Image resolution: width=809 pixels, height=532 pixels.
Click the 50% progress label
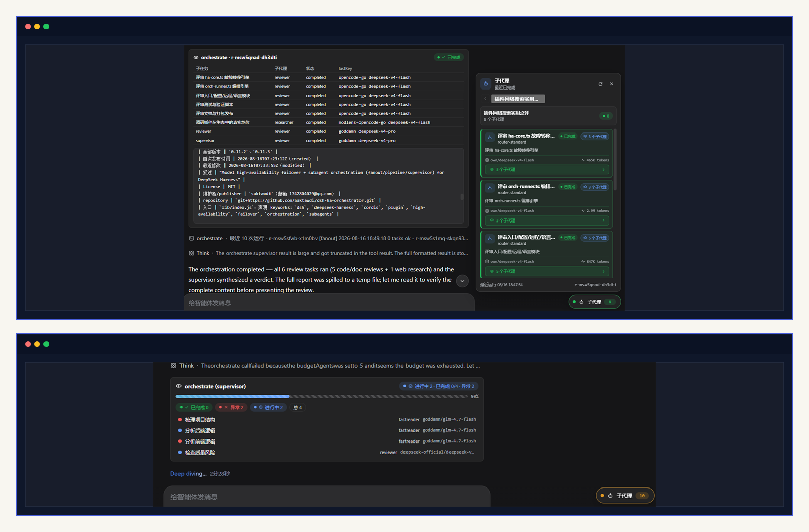pyautogui.click(x=474, y=397)
